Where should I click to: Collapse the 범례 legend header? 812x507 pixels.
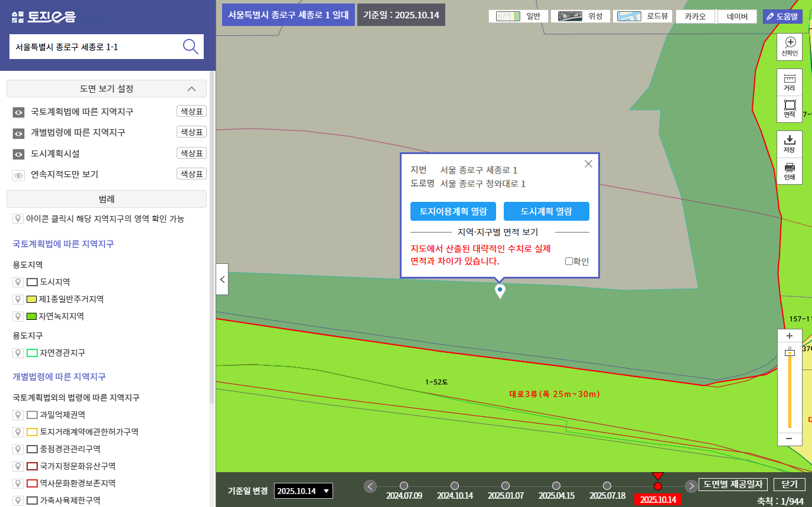(106, 199)
